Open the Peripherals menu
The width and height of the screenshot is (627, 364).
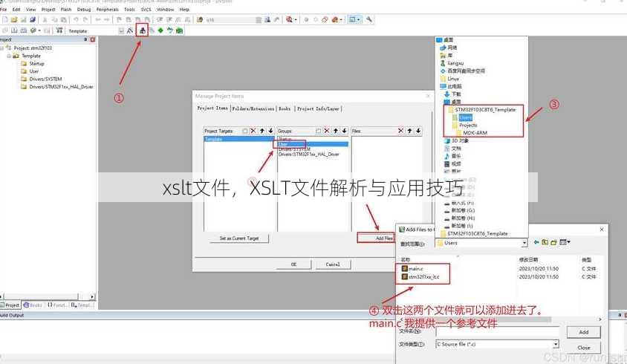(x=108, y=9)
